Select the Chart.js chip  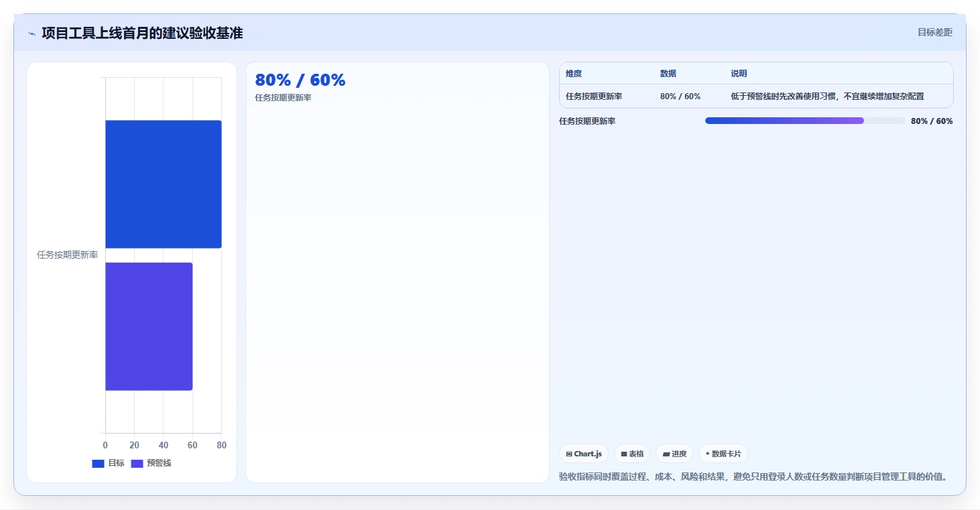tap(584, 454)
